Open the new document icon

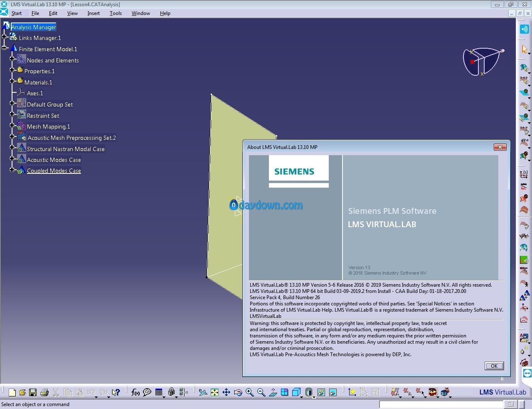pos(12,392)
